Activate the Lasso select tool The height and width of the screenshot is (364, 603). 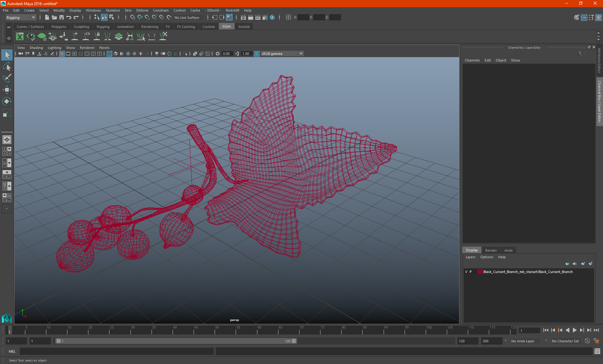pyautogui.click(x=7, y=67)
